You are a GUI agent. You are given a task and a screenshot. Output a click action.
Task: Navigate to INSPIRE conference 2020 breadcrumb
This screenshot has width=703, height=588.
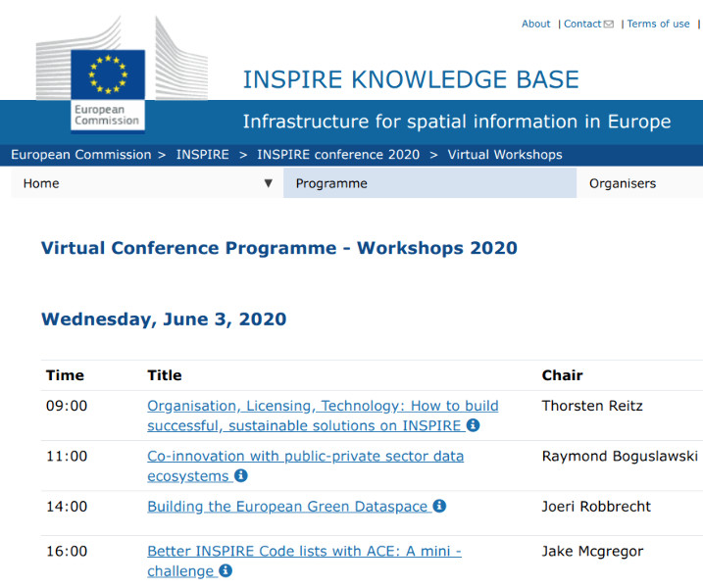coord(338,155)
